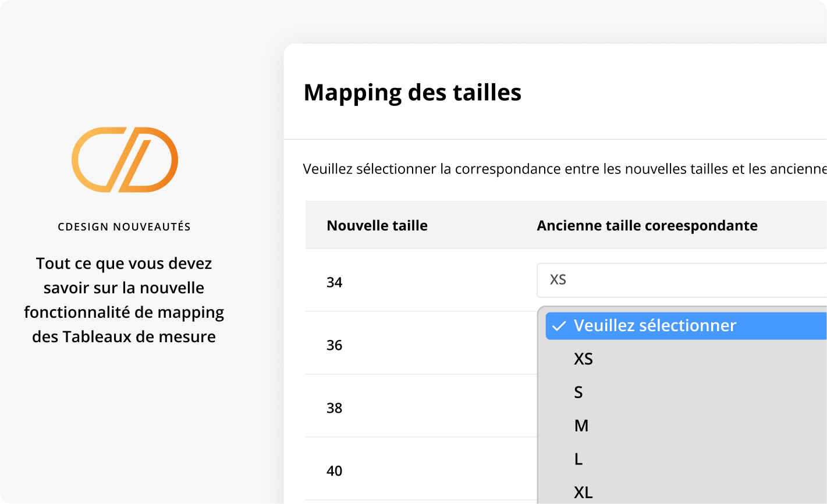Click the size 40 row label
The width and height of the screenshot is (827, 504).
pos(335,471)
